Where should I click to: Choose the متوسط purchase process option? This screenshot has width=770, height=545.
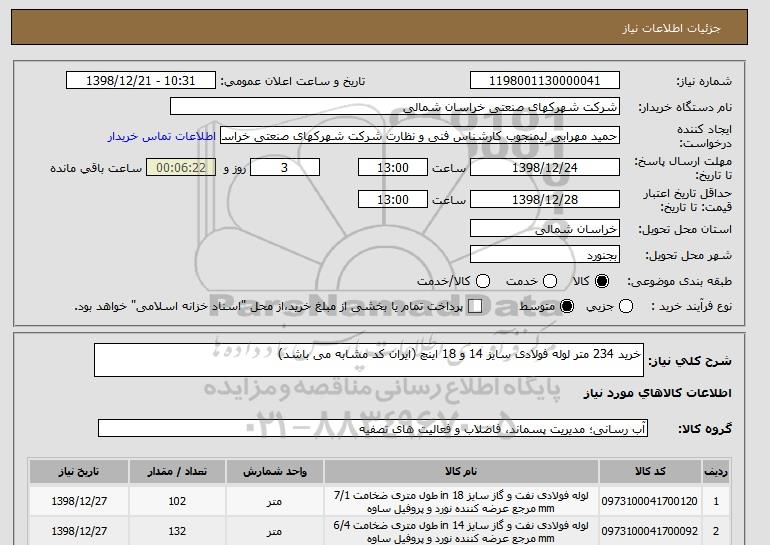click(x=567, y=306)
